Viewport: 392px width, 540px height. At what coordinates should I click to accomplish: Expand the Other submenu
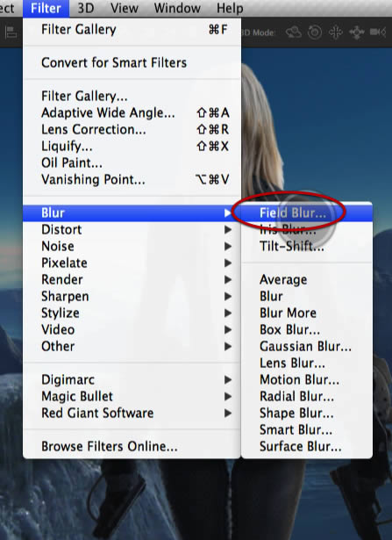[x=132, y=346]
